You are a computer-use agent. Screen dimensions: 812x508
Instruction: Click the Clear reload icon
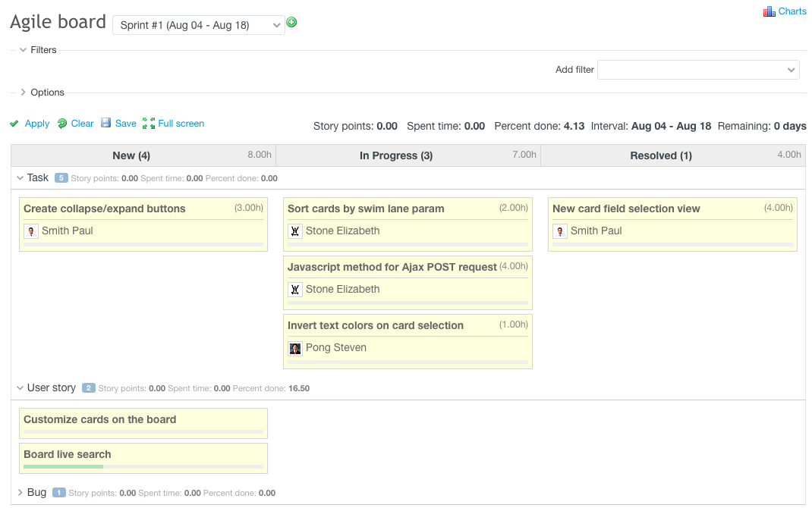(x=62, y=124)
